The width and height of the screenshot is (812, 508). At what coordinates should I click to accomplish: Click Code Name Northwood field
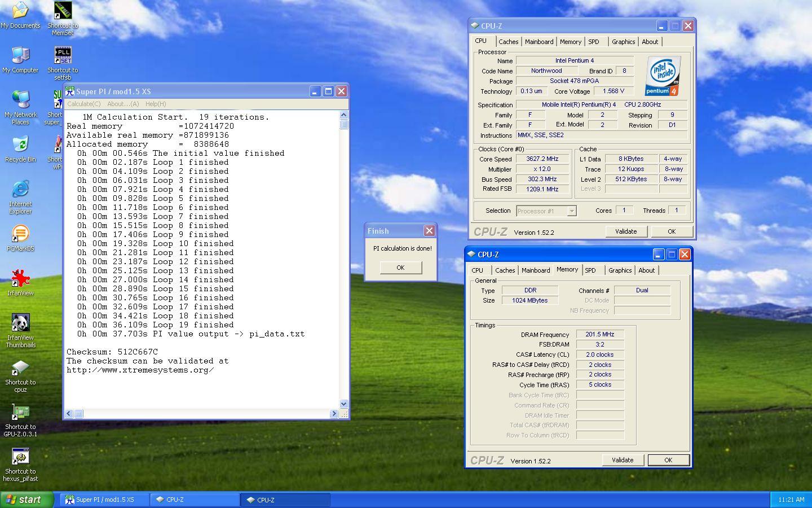tap(546, 71)
